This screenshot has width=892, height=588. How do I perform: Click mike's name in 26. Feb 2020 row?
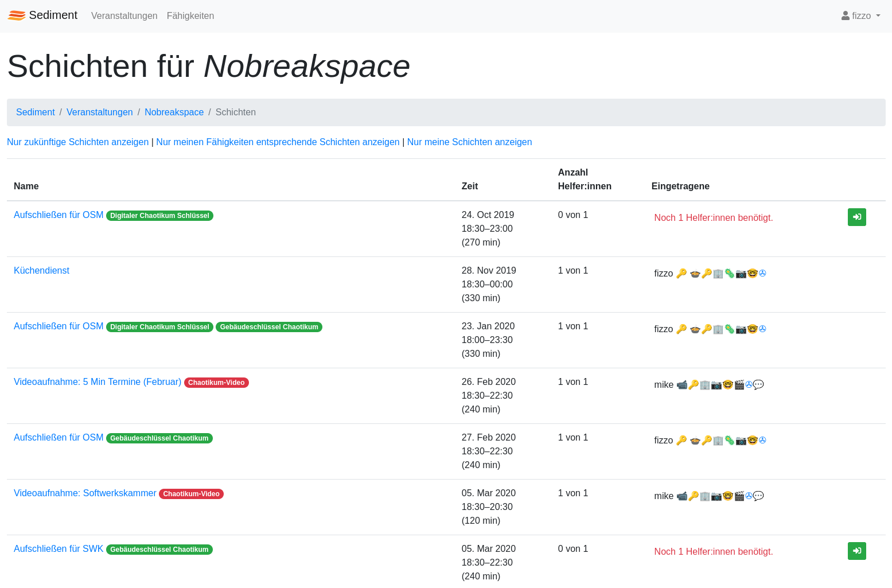[x=664, y=385]
